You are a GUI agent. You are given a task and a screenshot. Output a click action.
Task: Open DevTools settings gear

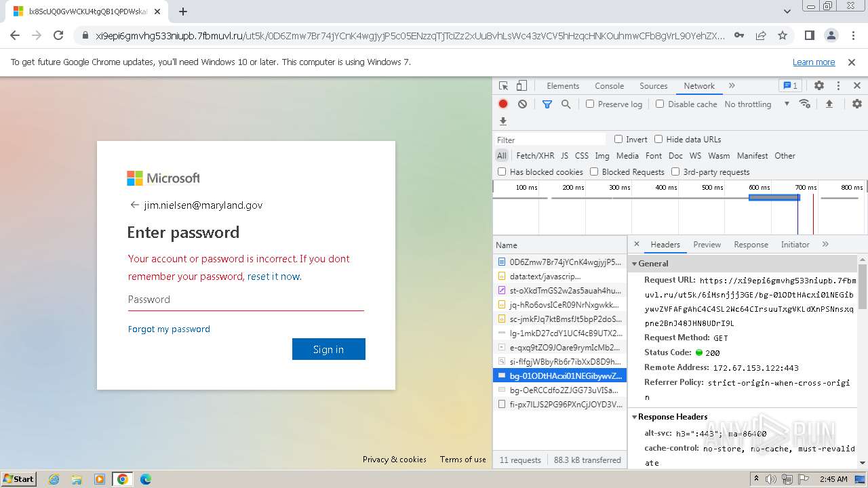(x=819, y=86)
